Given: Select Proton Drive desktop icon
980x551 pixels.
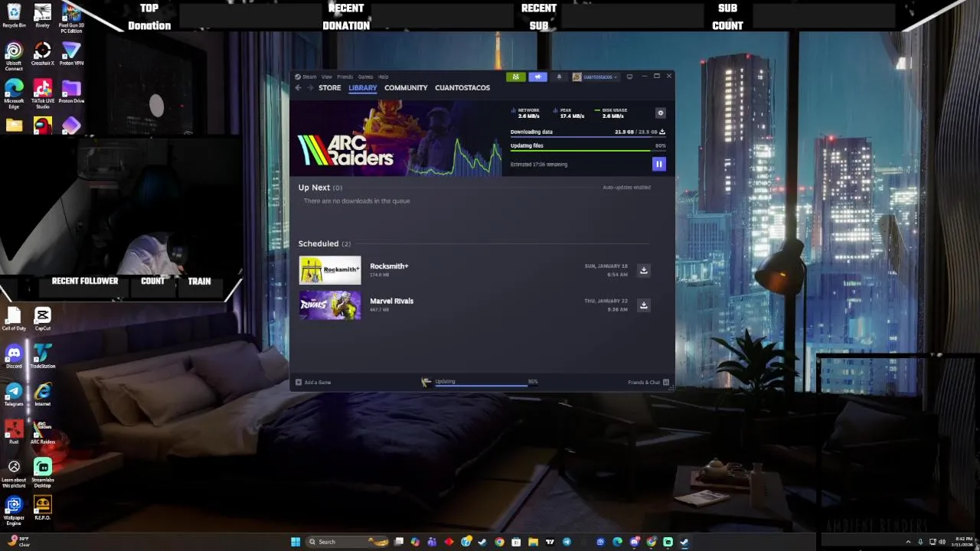Looking at the screenshot, I should tap(71, 91).
